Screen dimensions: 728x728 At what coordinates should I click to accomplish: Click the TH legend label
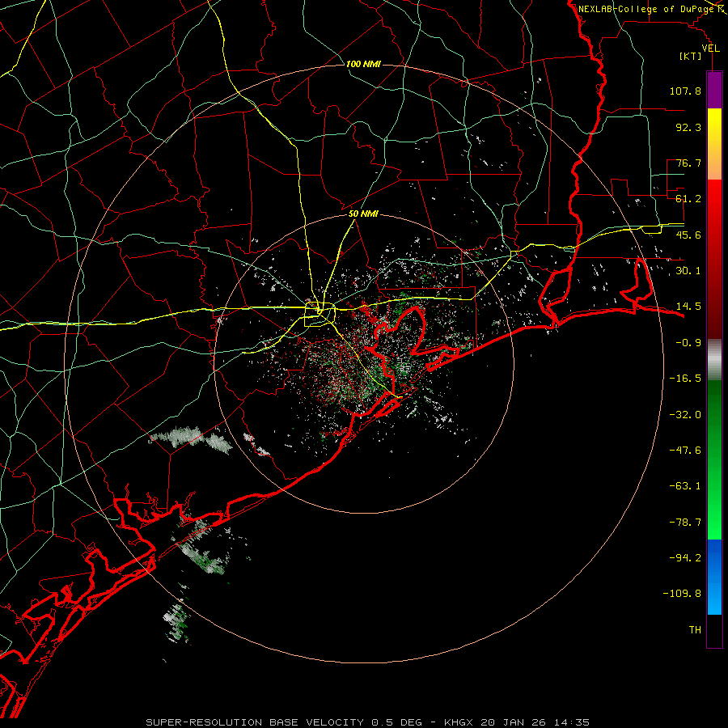[695, 630]
